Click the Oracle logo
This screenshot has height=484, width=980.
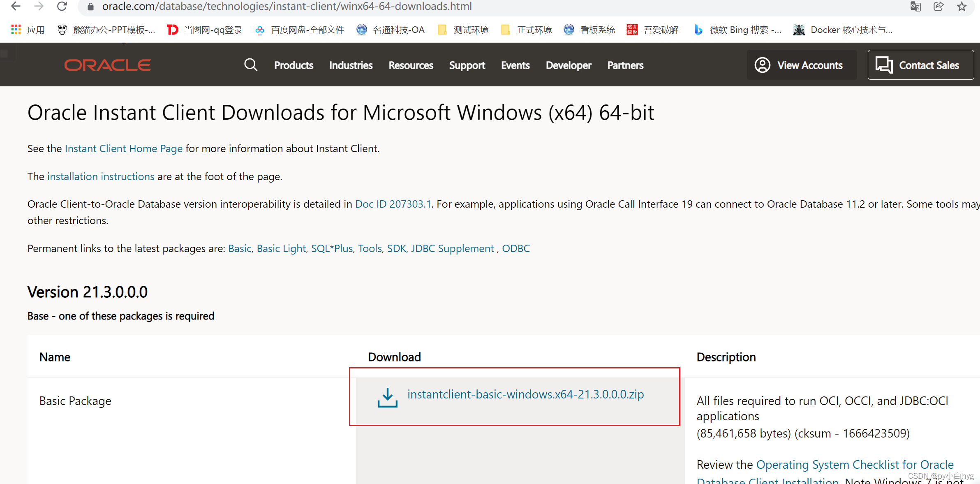tap(107, 65)
